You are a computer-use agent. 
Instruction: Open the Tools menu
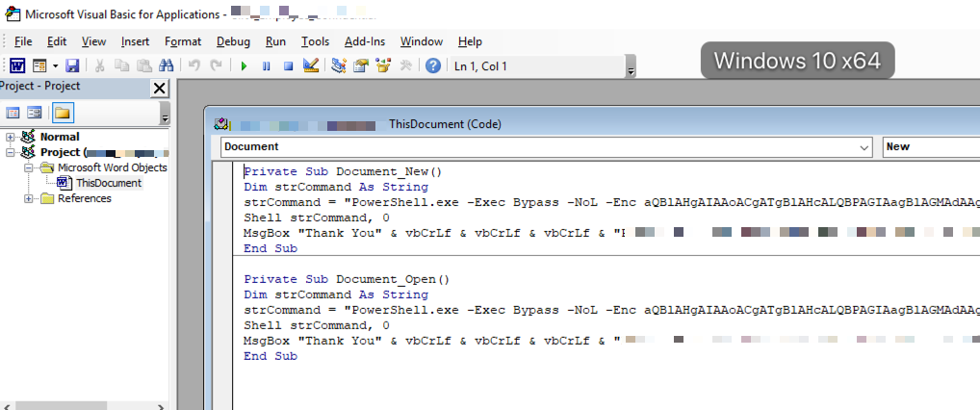315,42
